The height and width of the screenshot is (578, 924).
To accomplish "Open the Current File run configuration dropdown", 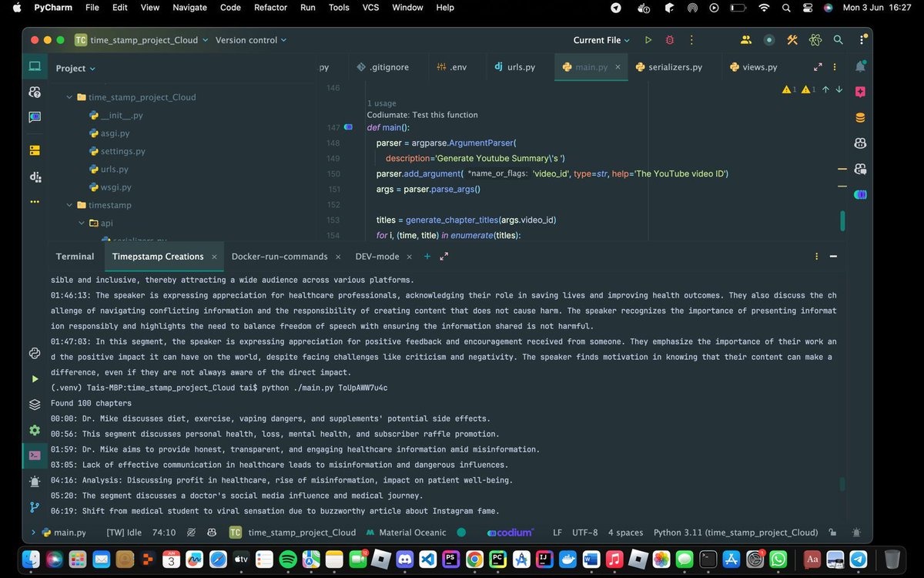I will pos(600,39).
